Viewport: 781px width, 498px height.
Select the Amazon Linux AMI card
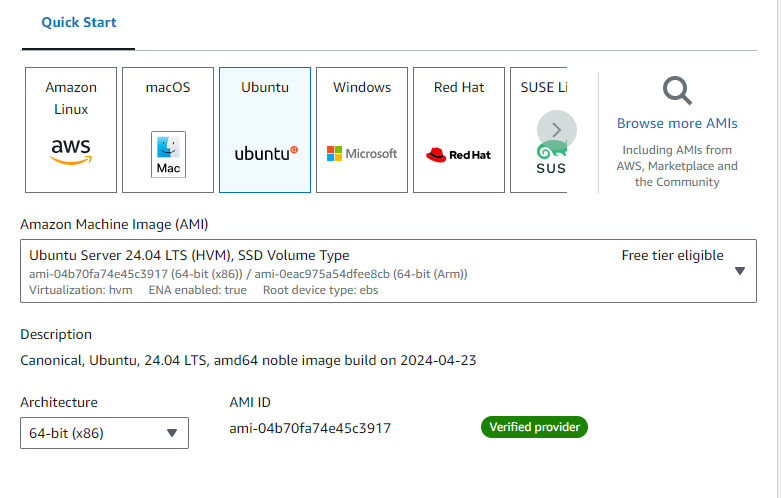pyautogui.click(x=71, y=130)
